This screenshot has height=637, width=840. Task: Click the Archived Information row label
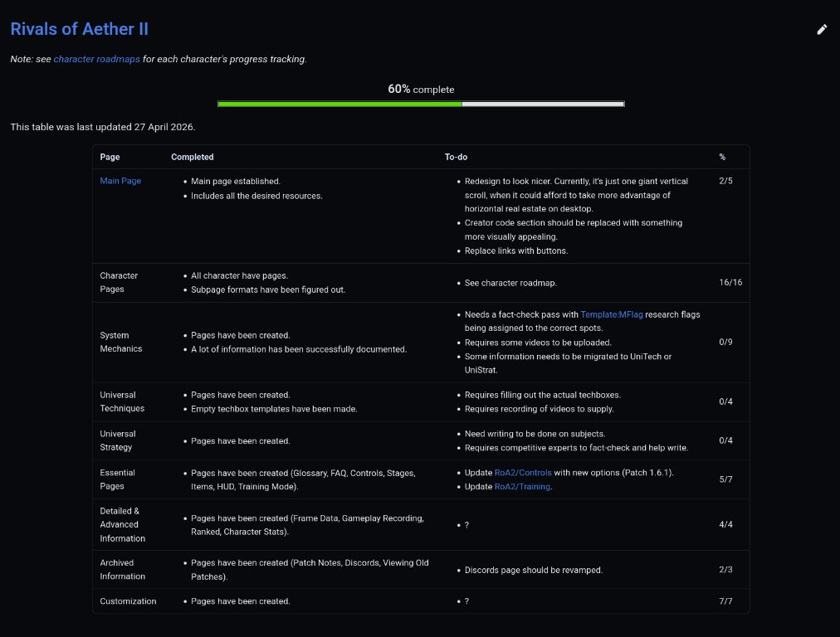(x=122, y=570)
